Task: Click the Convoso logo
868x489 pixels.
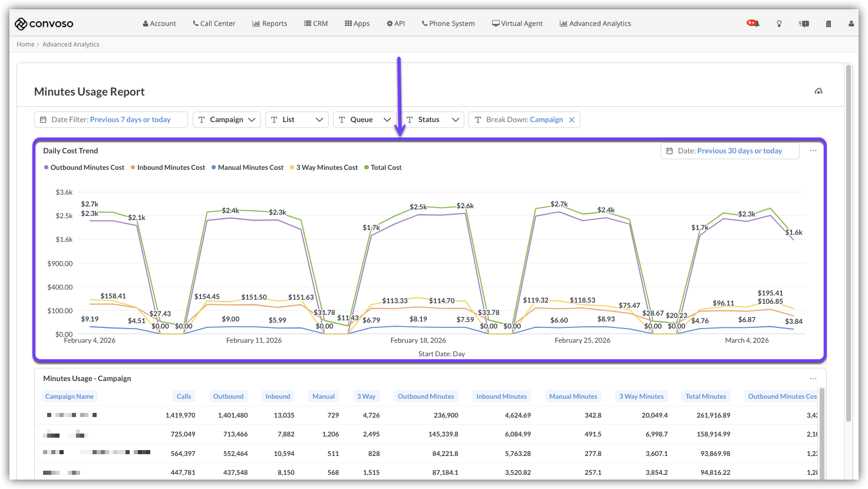Action: click(x=44, y=24)
